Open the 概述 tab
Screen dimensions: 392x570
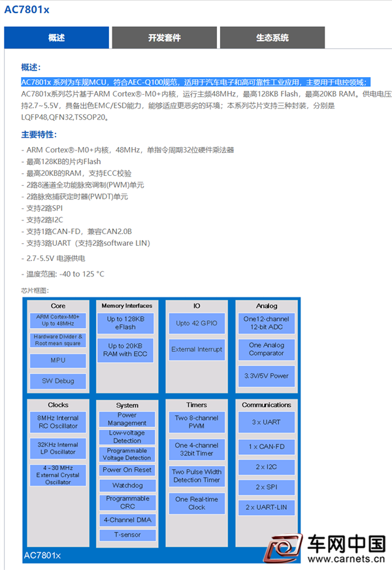tap(56, 37)
